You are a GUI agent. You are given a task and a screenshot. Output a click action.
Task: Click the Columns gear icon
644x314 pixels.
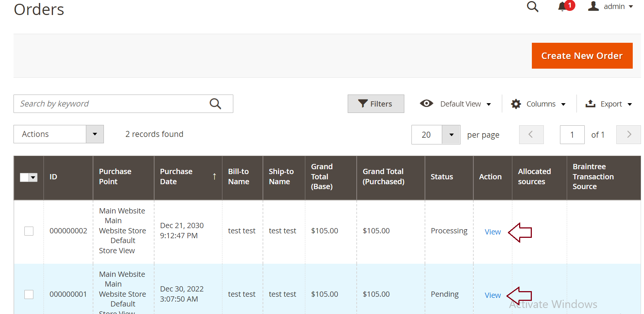(516, 104)
